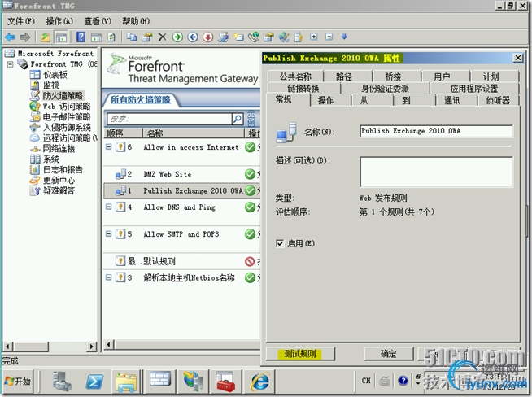The height and width of the screenshot is (397, 532).
Task: Click the search magnifier icon
Action: tap(238, 119)
